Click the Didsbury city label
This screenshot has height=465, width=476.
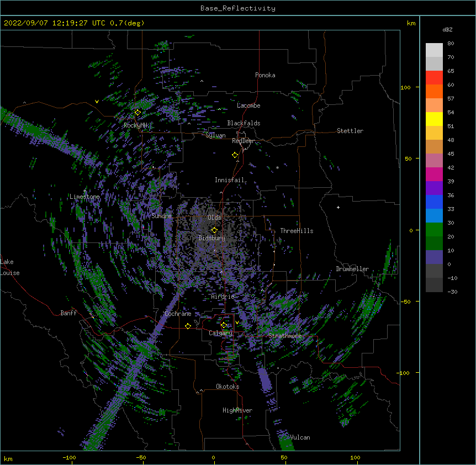[x=212, y=238]
